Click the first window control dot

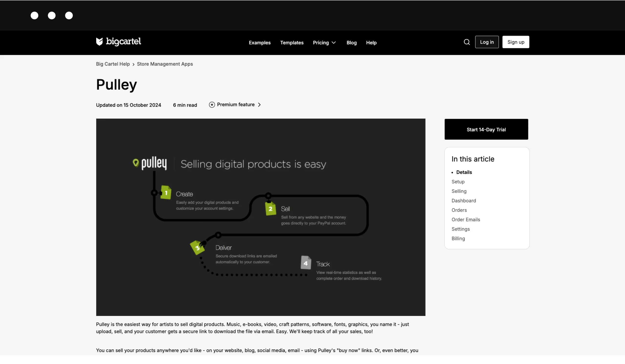pyautogui.click(x=34, y=15)
